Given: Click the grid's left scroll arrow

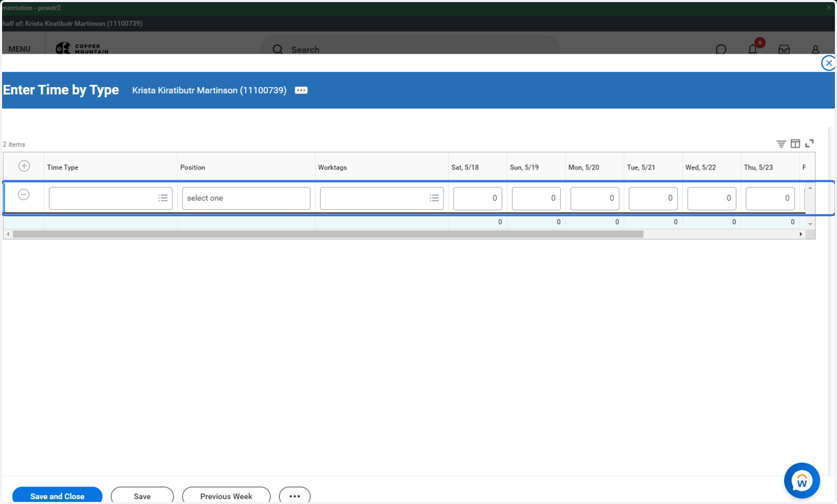Looking at the screenshot, I should 8,234.
